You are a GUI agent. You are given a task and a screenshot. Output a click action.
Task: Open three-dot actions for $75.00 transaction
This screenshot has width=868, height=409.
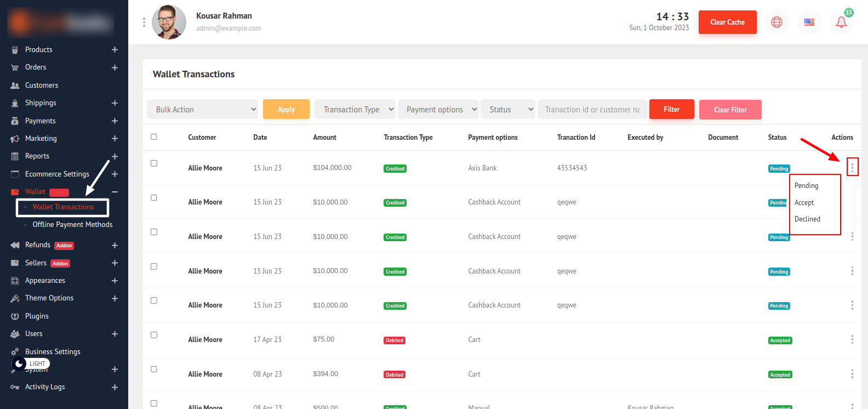(x=852, y=339)
